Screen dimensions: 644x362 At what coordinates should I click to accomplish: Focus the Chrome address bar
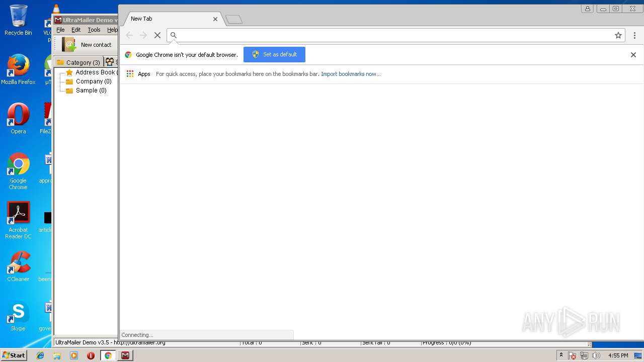point(395,35)
